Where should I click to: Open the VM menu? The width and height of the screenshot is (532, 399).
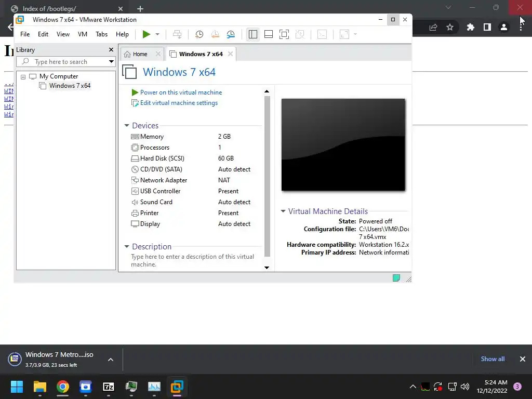(x=83, y=34)
